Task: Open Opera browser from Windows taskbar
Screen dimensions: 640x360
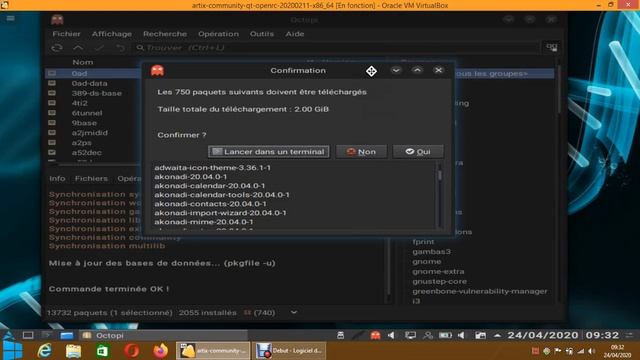Action: point(131,351)
